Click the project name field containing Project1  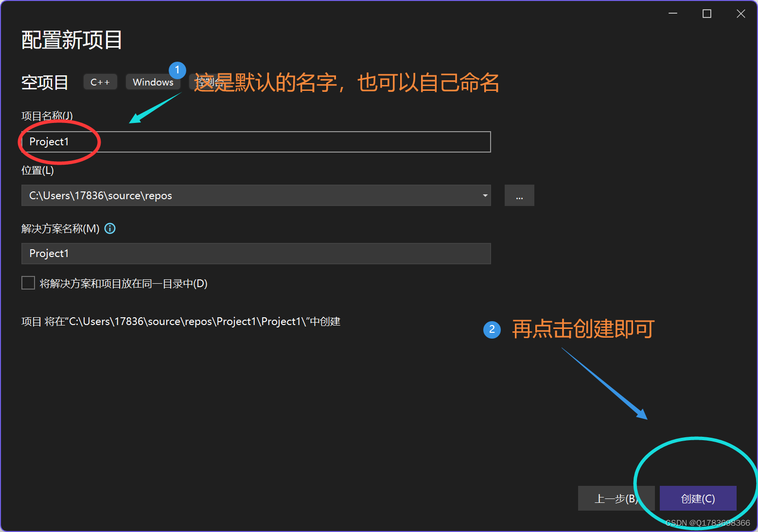[256, 142]
